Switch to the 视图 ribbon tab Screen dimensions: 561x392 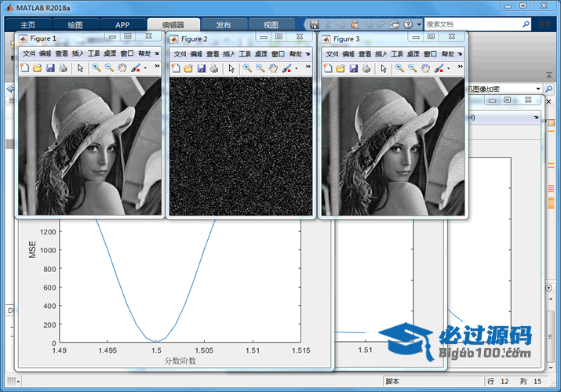(271, 24)
